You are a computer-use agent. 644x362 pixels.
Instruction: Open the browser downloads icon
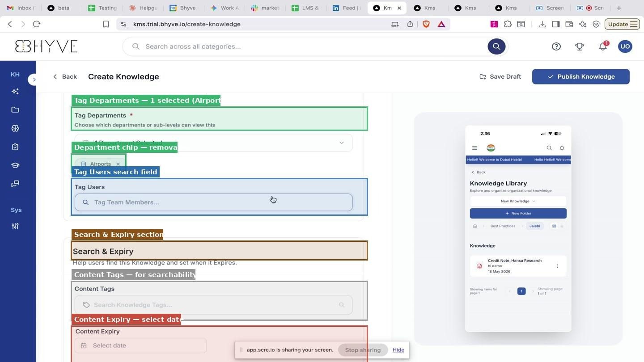pos(542,24)
